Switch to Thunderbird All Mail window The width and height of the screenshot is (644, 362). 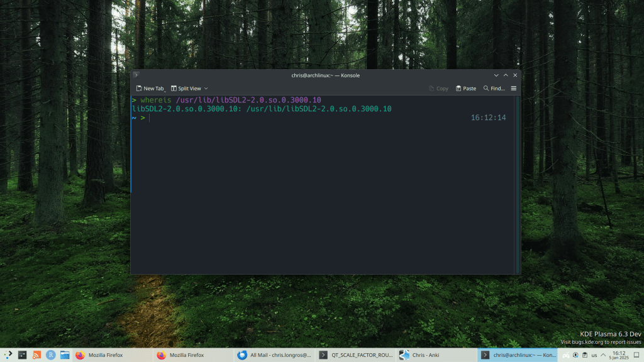[274, 355]
